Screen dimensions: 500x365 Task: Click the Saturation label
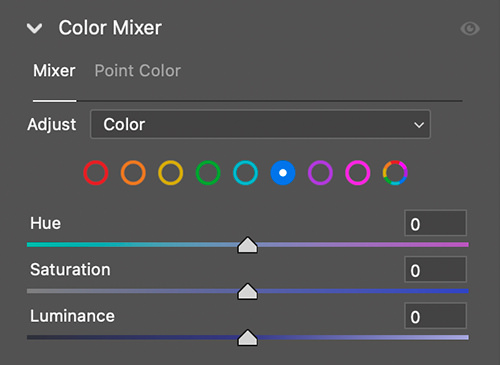(x=70, y=269)
